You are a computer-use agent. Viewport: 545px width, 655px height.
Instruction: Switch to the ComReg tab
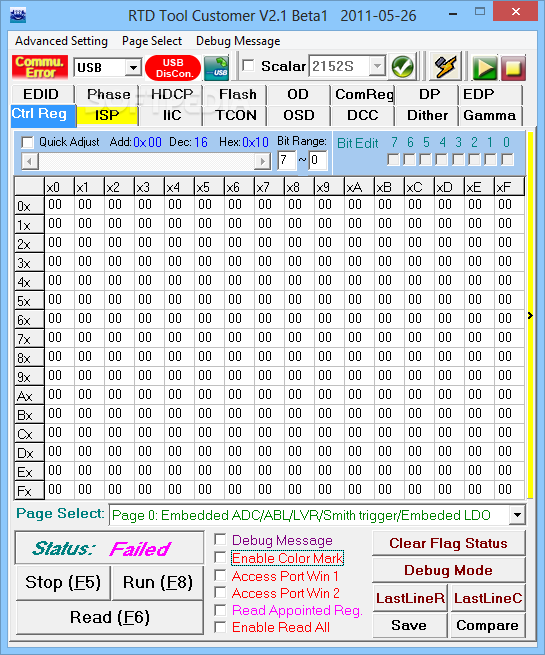coord(365,94)
